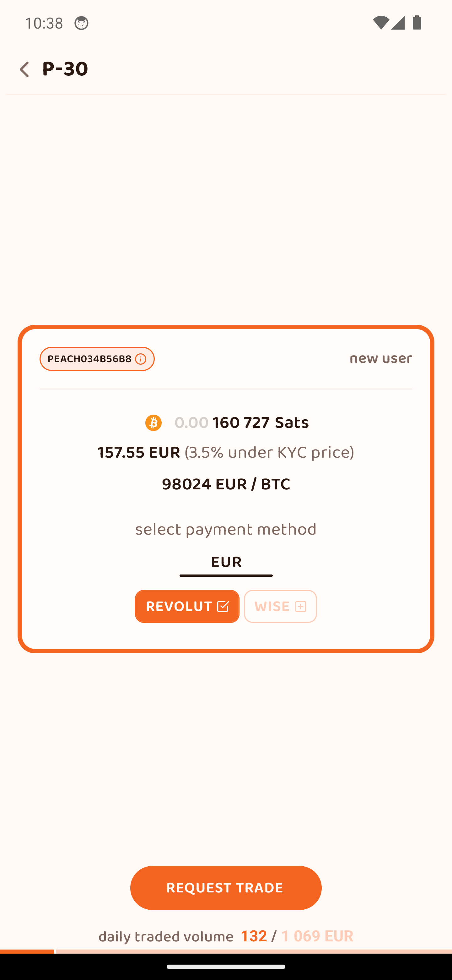Tap the Wi-Fi status icon
The height and width of the screenshot is (980, 452).
coord(380,23)
